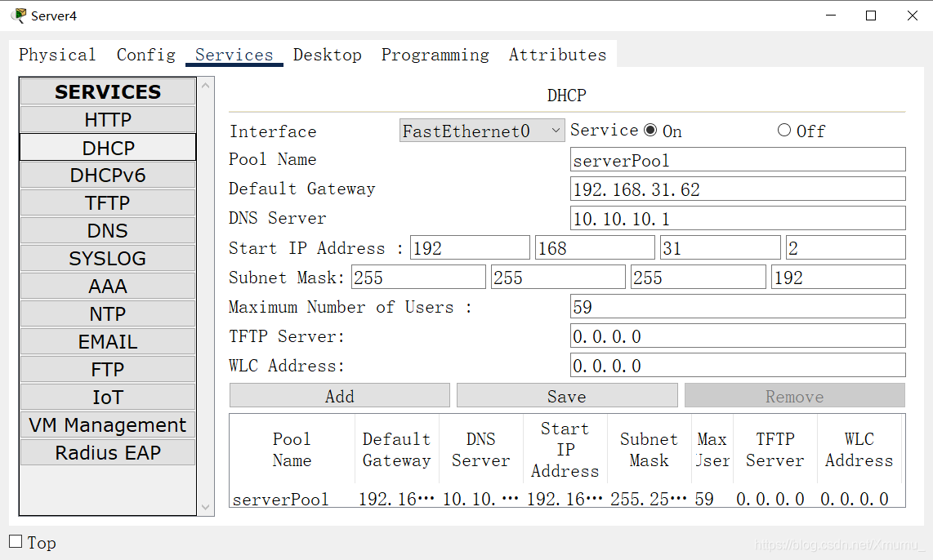Click the DNS Server column header
This screenshot has width=933, height=560.
point(480,450)
